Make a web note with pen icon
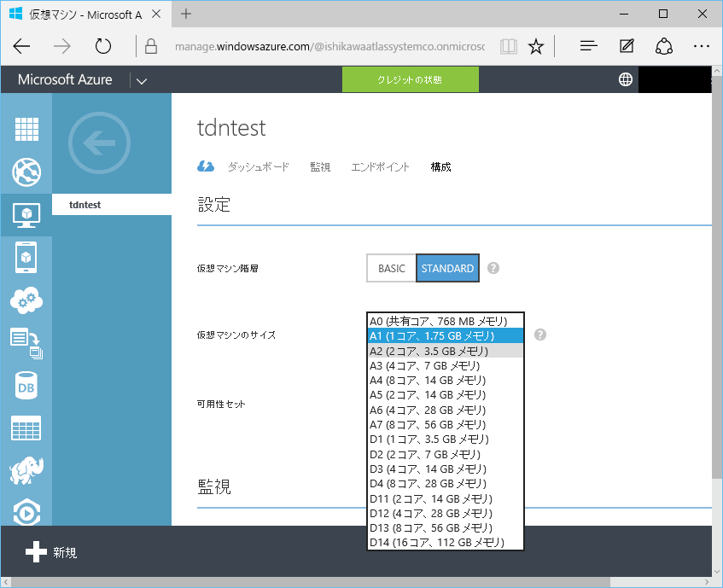Screen dimensions: 723x588 point(627,46)
